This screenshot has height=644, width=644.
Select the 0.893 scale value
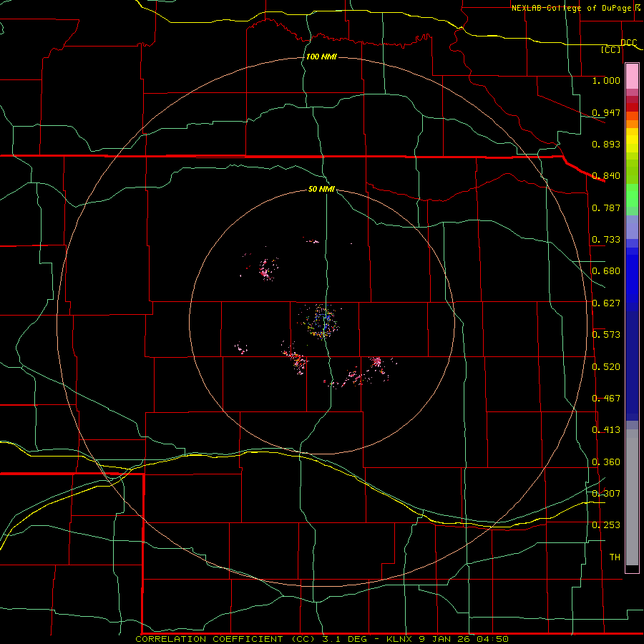[x=606, y=144]
